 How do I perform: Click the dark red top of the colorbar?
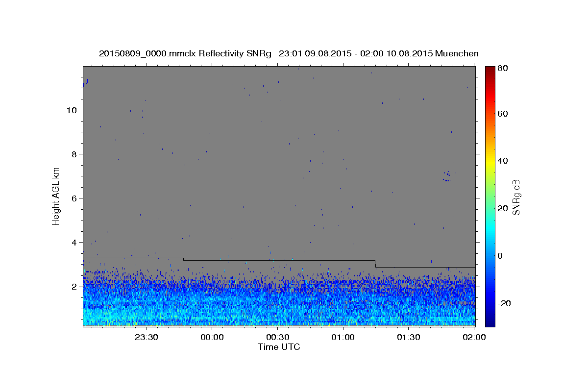[490, 70]
